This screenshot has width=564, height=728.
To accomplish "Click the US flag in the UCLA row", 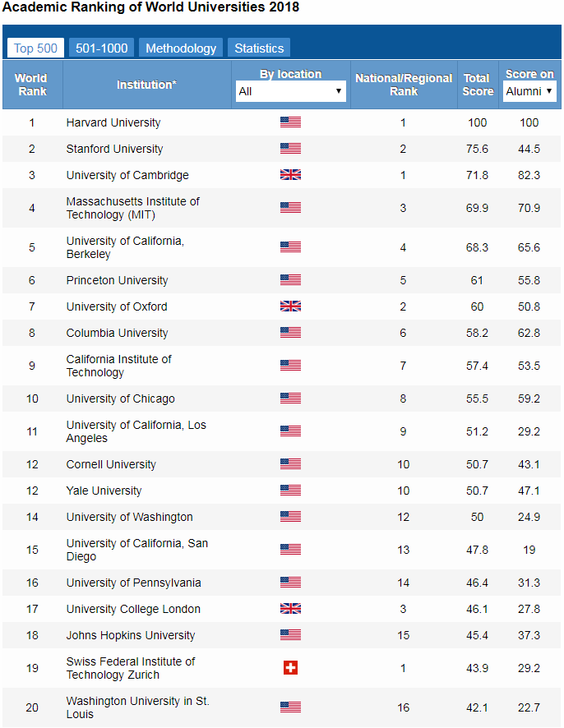I will pyautogui.click(x=290, y=431).
